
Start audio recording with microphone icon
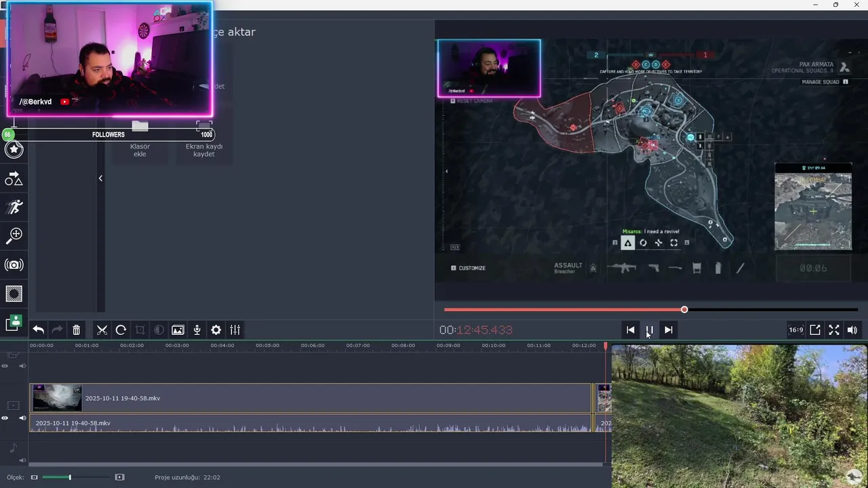click(197, 330)
